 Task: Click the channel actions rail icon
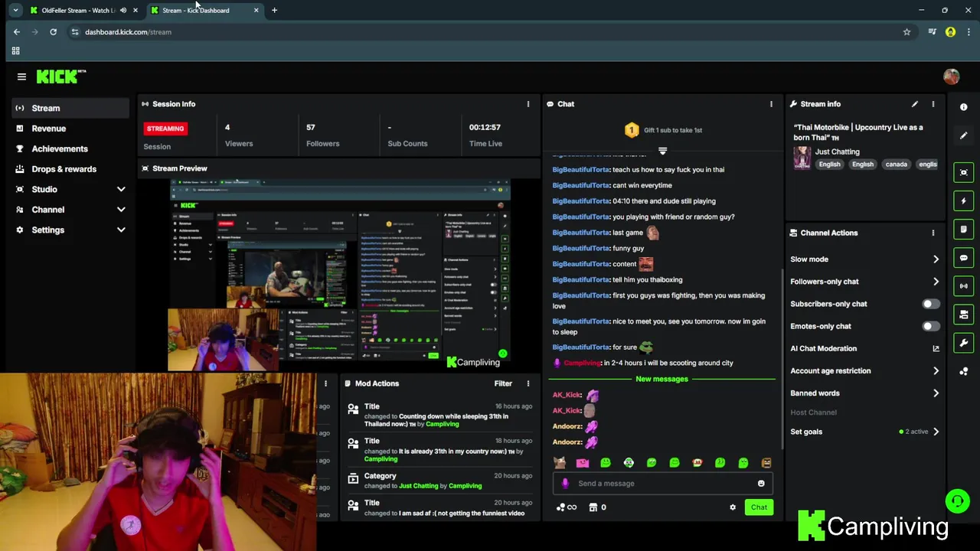pos(964,315)
